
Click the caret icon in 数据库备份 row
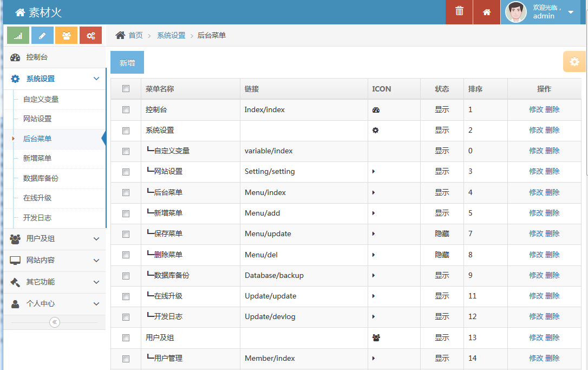tap(374, 275)
